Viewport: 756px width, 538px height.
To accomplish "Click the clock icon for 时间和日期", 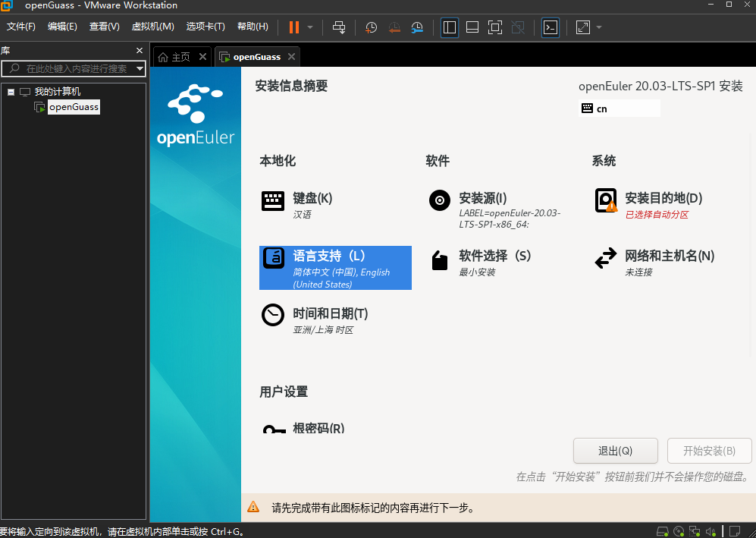I will click(273, 315).
